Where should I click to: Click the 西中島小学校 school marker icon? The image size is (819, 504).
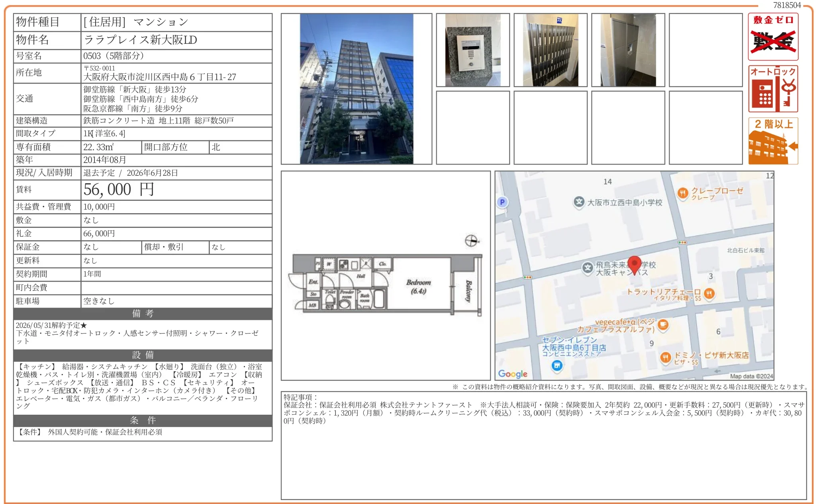pos(579,202)
